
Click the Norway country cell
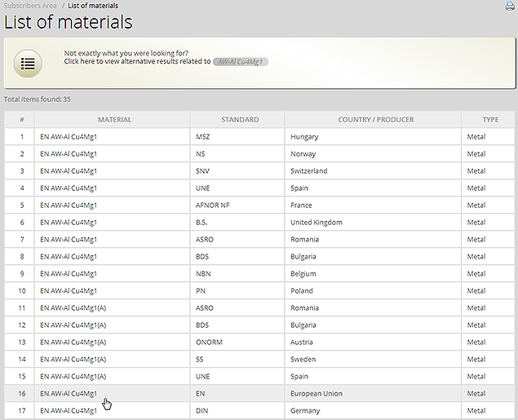point(373,154)
